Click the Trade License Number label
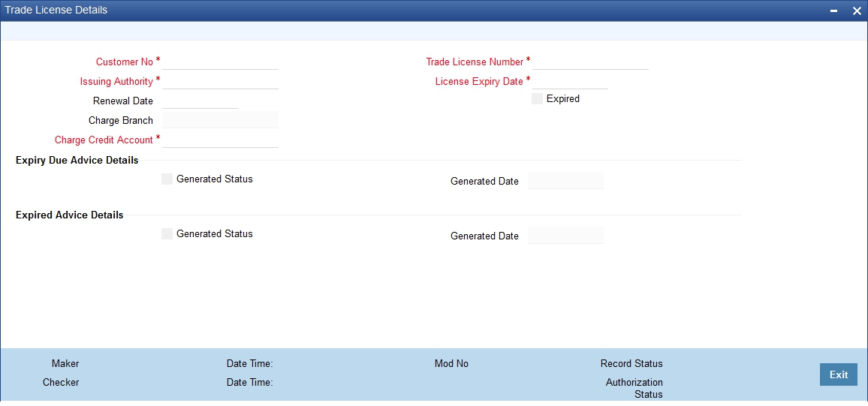 [475, 62]
